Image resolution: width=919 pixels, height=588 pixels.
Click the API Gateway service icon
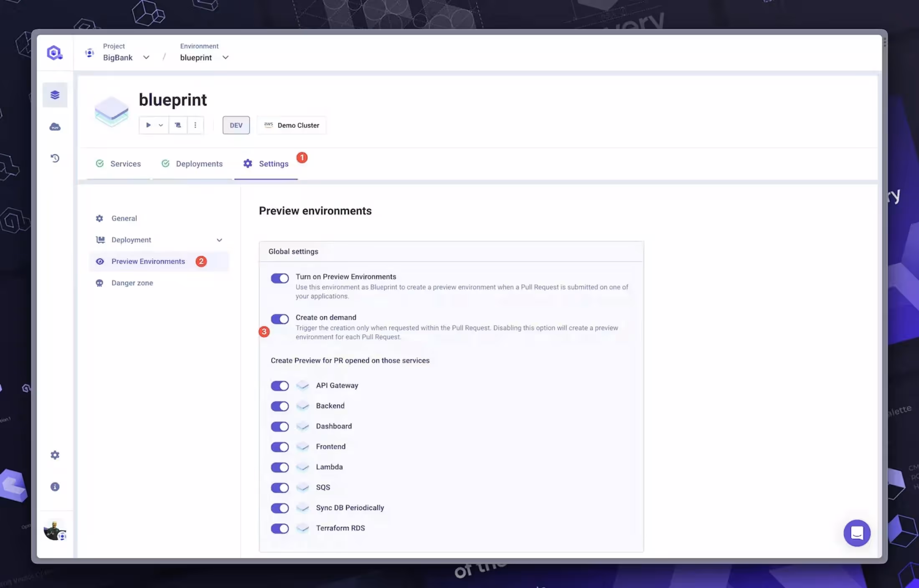(302, 385)
